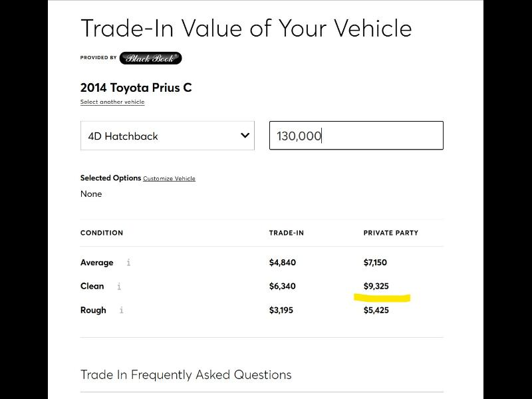Open Trade In Frequently Asked Questions section
The height and width of the screenshot is (399, 532).
[x=186, y=374]
